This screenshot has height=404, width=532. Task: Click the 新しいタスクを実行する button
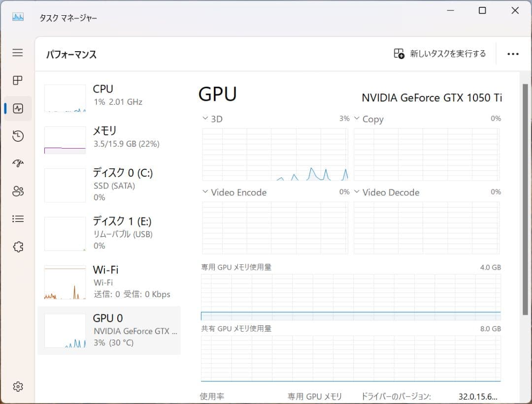point(438,54)
